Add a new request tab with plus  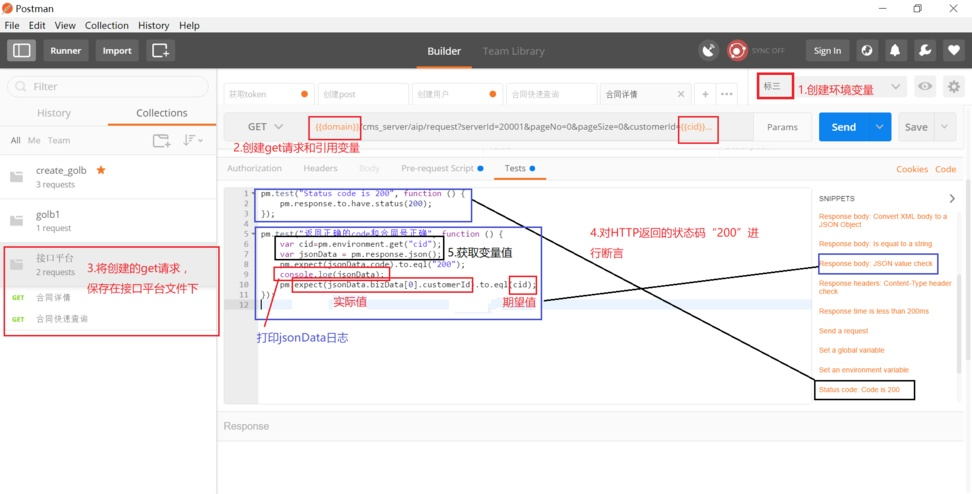click(x=705, y=94)
